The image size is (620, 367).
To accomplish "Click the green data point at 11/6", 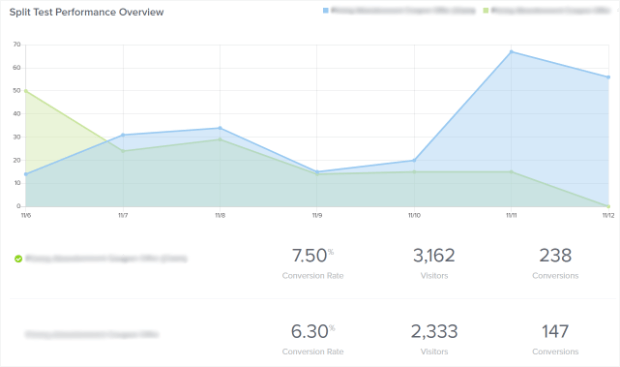I will pyautogui.click(x=26, y=91).
